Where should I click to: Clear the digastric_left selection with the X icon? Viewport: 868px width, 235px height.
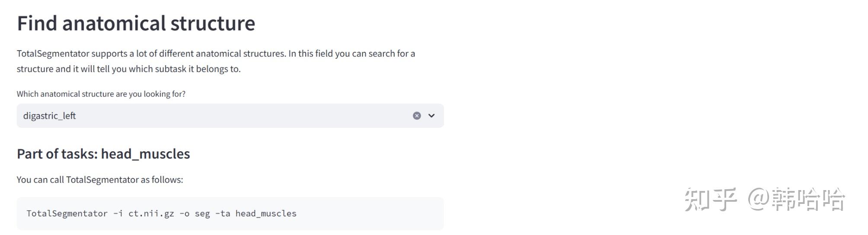[416, 116]
